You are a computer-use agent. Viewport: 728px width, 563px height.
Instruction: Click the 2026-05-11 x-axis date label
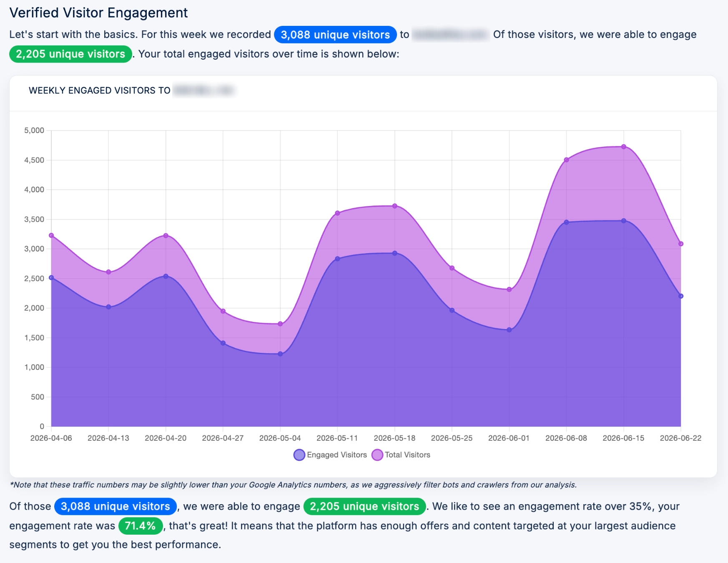337,438
